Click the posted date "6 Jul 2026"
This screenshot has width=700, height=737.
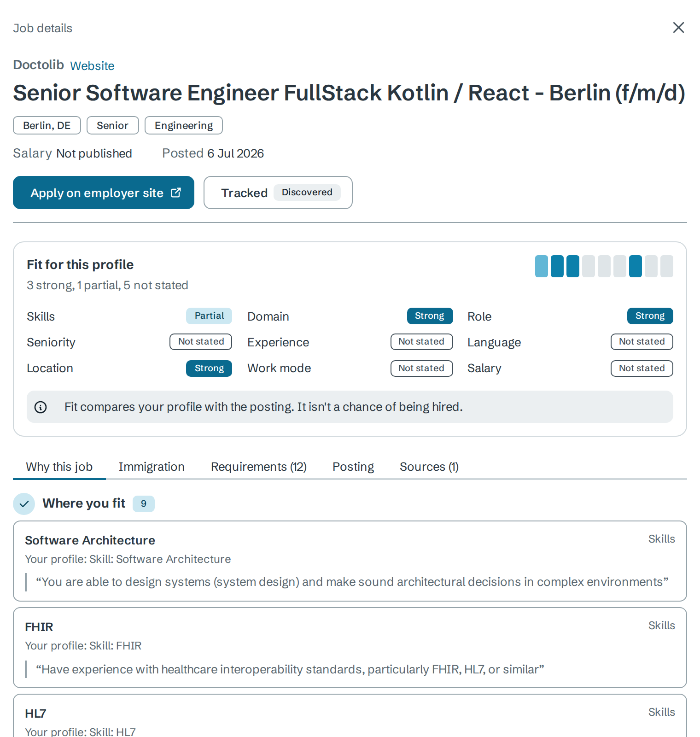tap(235, 153)
